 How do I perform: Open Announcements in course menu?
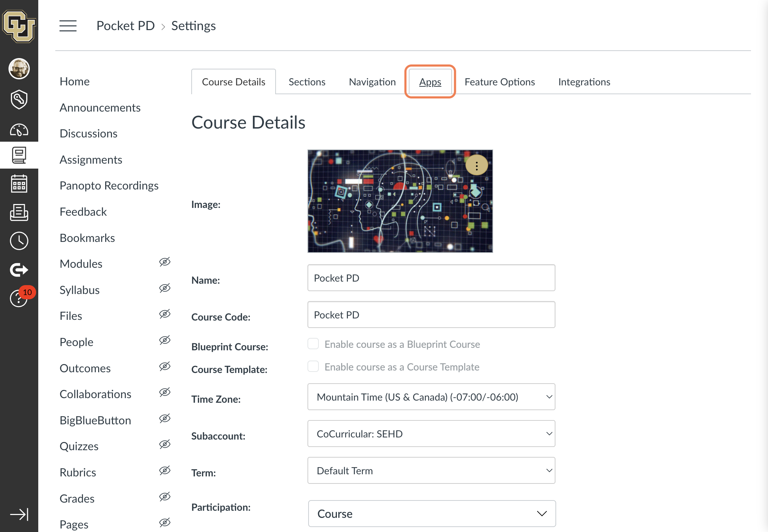100,108
